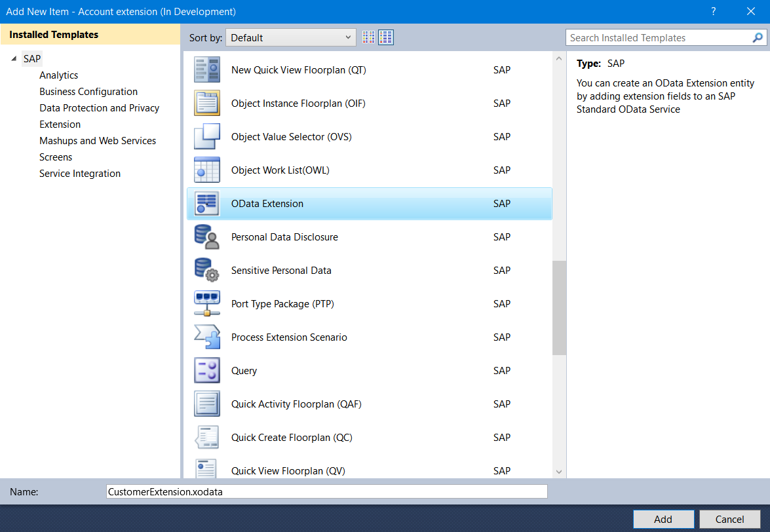Image resolution: width=770 pixels, height=532 pixels.
Task: Switch to small icons view
Action: pos(369,38)
